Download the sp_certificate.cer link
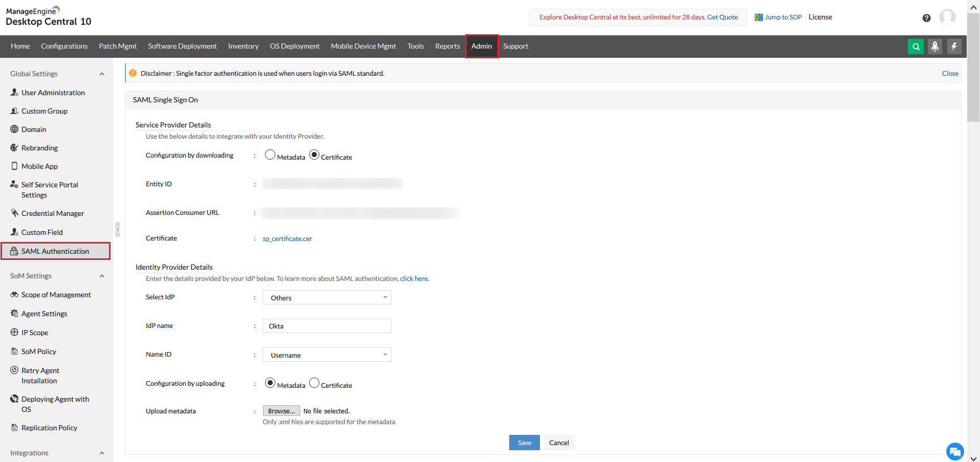 tap(287, 239)
